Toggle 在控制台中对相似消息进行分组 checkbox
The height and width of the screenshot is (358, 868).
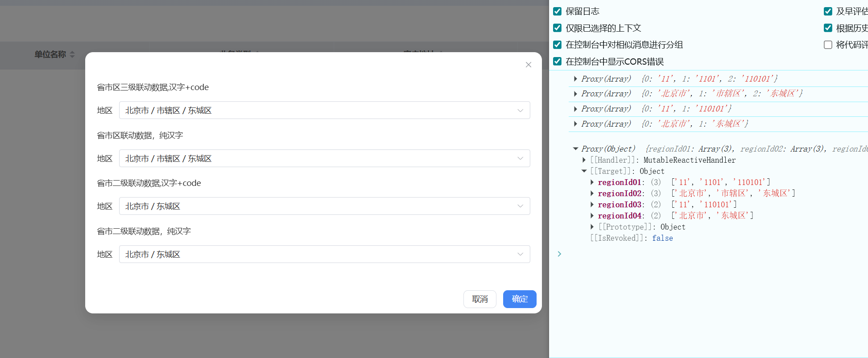[x=557, y=45]
